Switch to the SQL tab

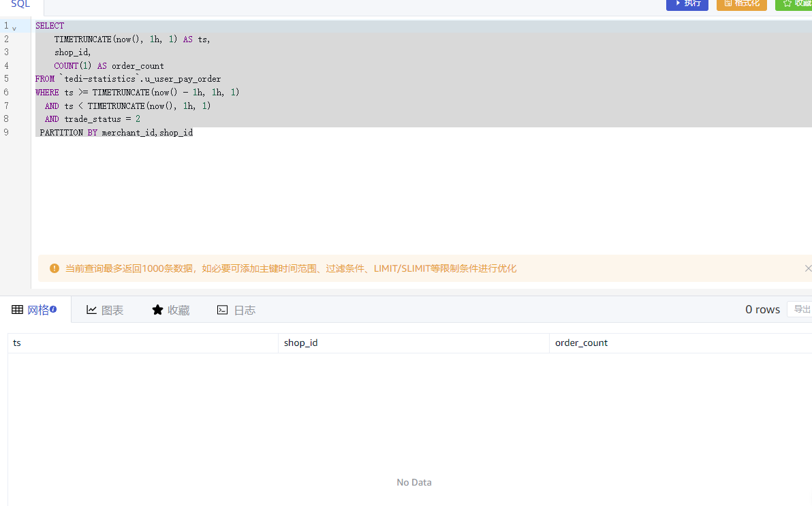[x=20, y=5]
